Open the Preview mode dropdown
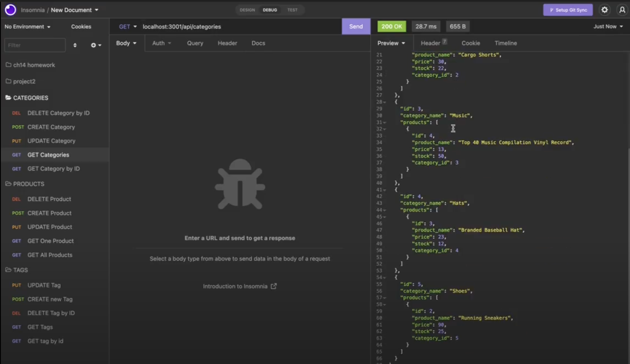Screen dimensions: 630x364 391,43
